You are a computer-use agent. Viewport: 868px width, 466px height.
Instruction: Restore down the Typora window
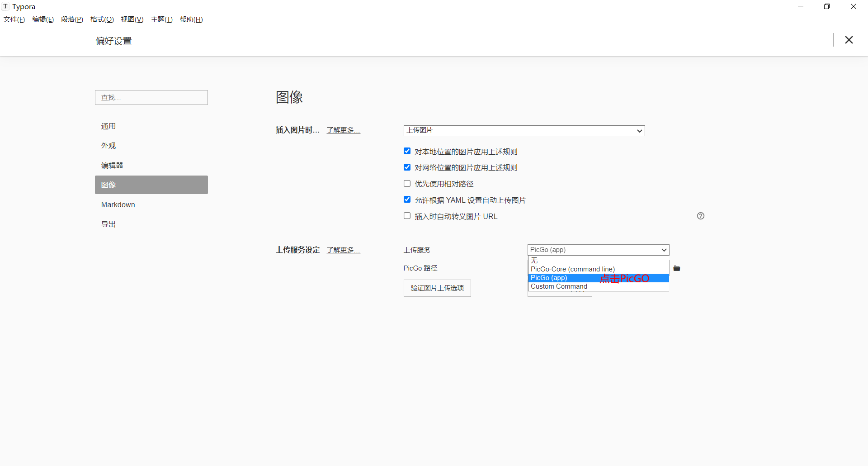coord(827,6)
